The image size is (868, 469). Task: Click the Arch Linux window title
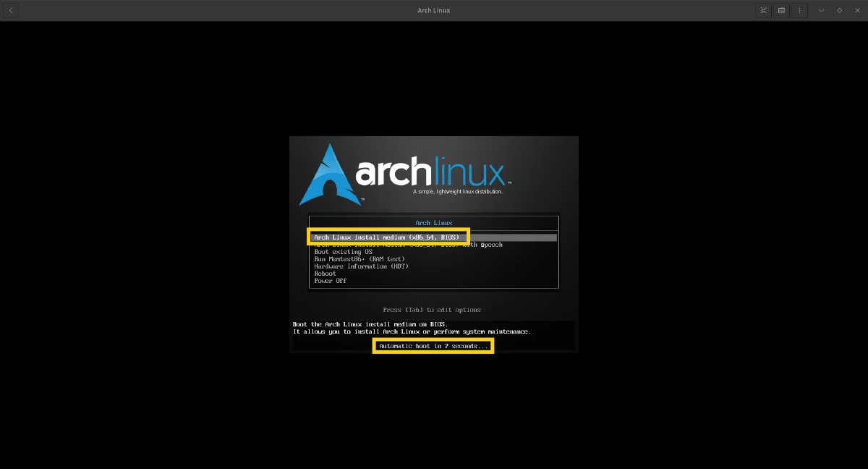[x=434, y=10]
